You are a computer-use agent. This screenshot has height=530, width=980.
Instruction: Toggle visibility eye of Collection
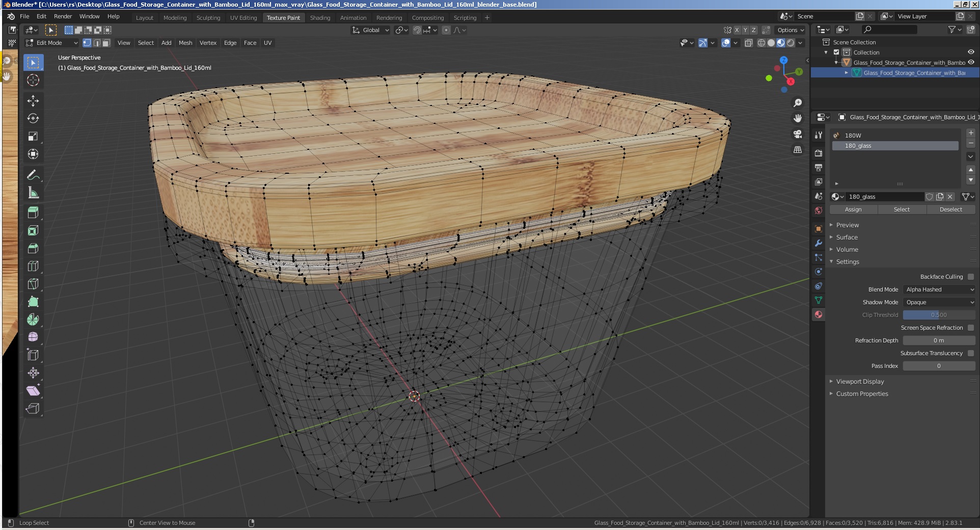pyautogui.click(x=971, y=52)
